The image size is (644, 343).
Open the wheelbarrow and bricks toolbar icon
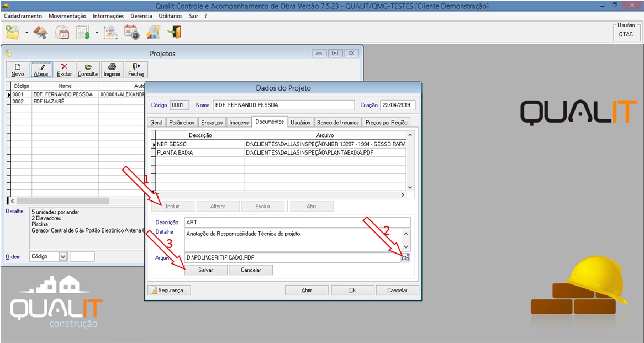(41, 32)
